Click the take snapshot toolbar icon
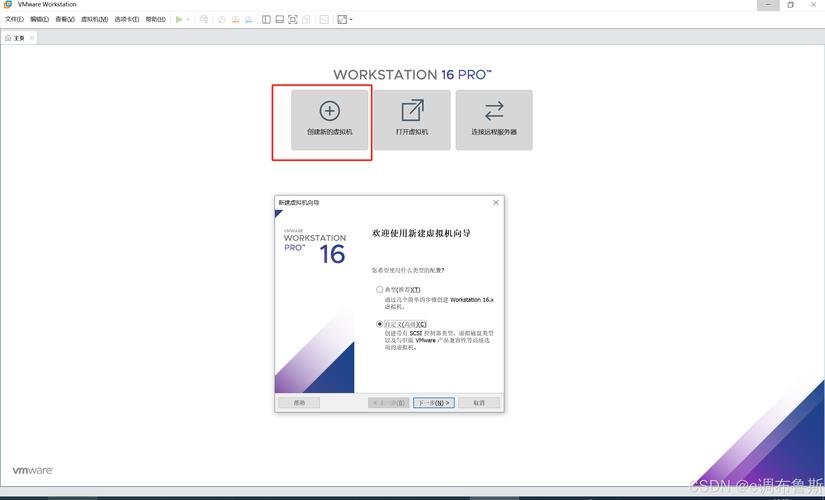Viewport: 825px width, 500px height. pos(221,19)
